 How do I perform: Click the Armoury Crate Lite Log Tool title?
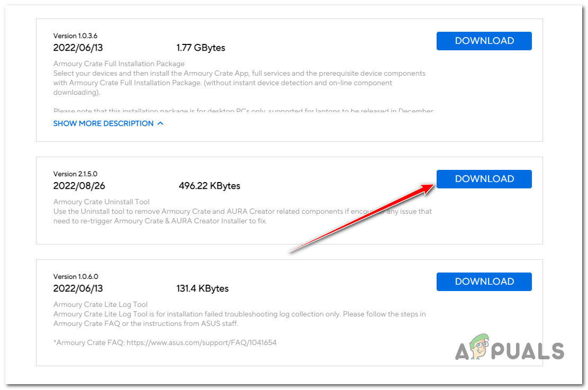101,304
